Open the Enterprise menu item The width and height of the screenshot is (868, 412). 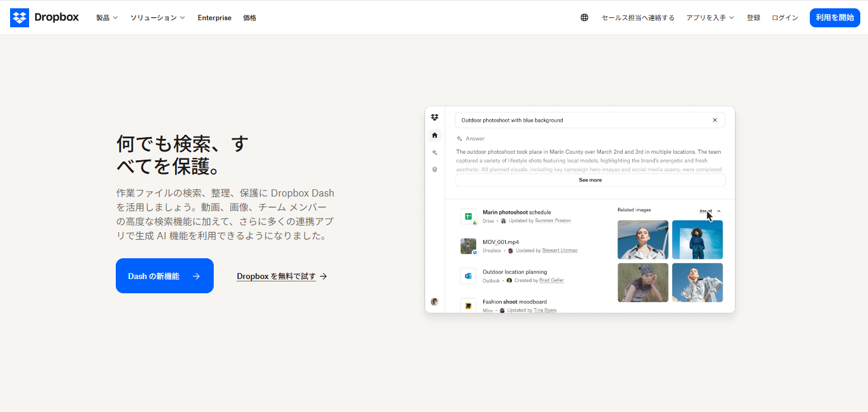214,18
